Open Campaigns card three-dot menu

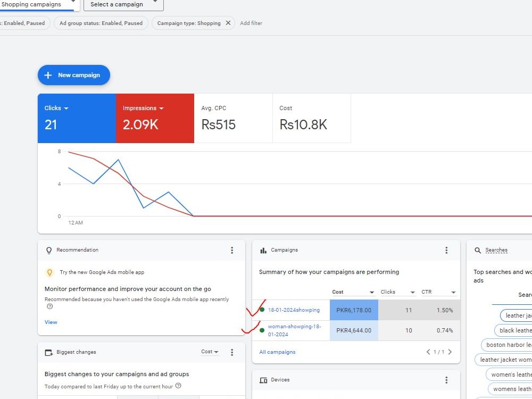(x=446, y=250)
